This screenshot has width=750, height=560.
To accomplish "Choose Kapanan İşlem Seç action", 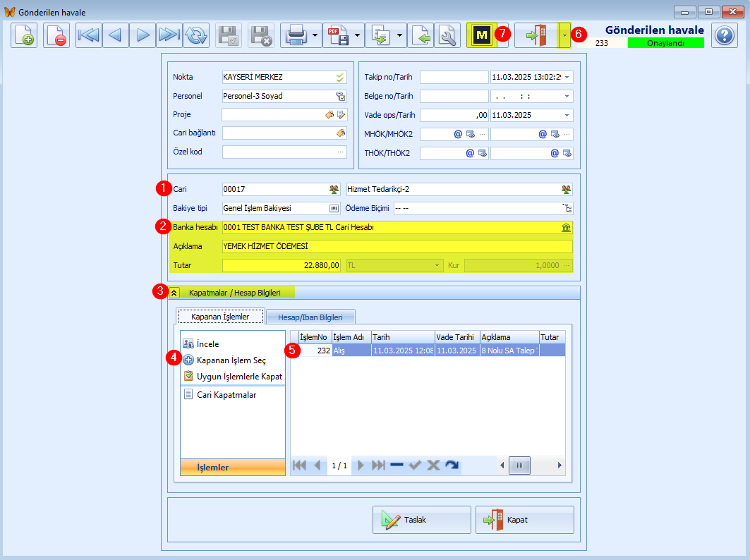I will [231, 360].
